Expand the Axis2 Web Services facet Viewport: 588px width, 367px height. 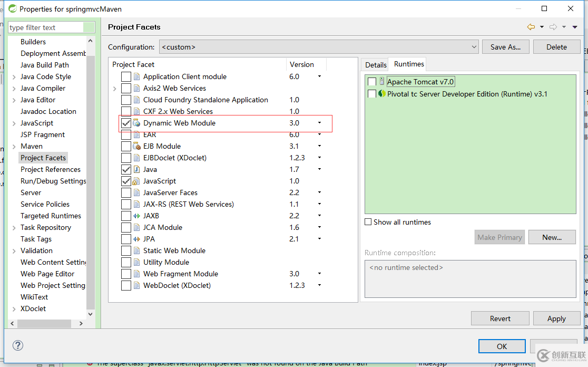coord(115,89)
